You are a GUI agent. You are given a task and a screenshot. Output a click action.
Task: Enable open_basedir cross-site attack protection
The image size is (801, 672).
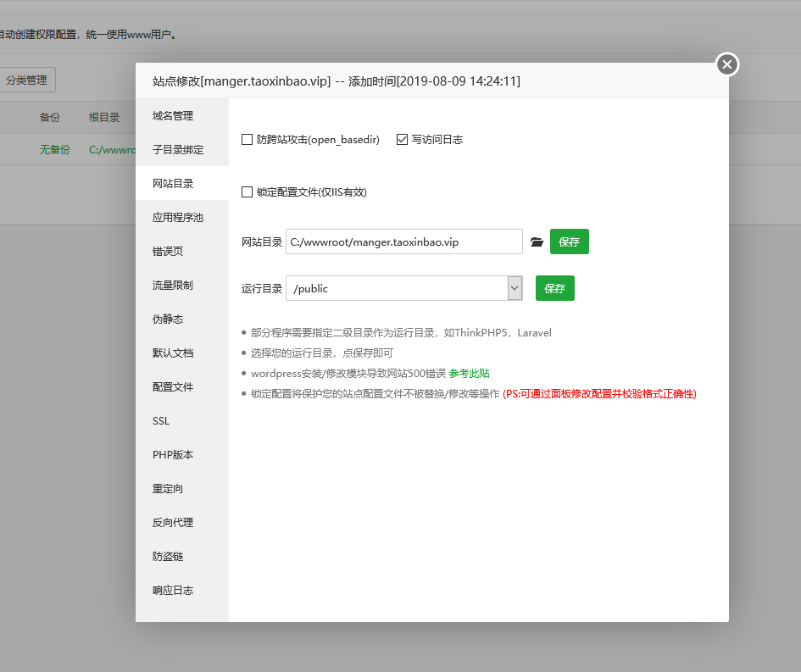(x=247, y=140)
